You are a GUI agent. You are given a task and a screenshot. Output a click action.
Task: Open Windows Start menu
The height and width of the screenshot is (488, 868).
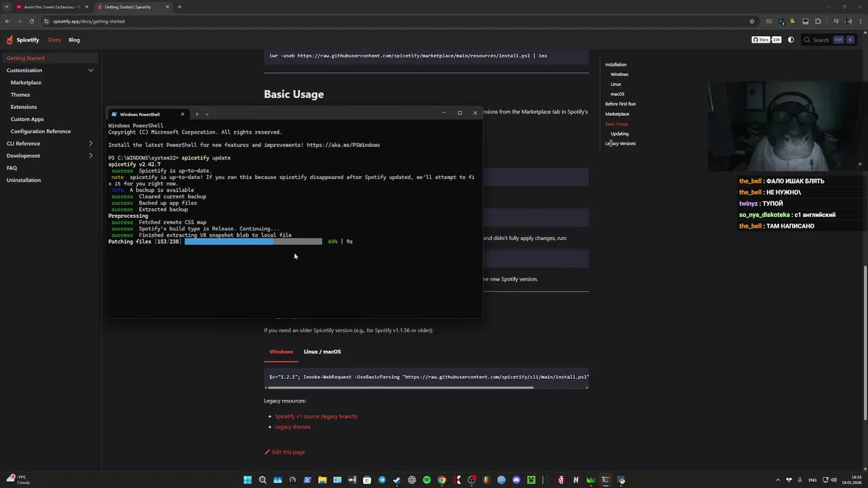tap(248, 480)
